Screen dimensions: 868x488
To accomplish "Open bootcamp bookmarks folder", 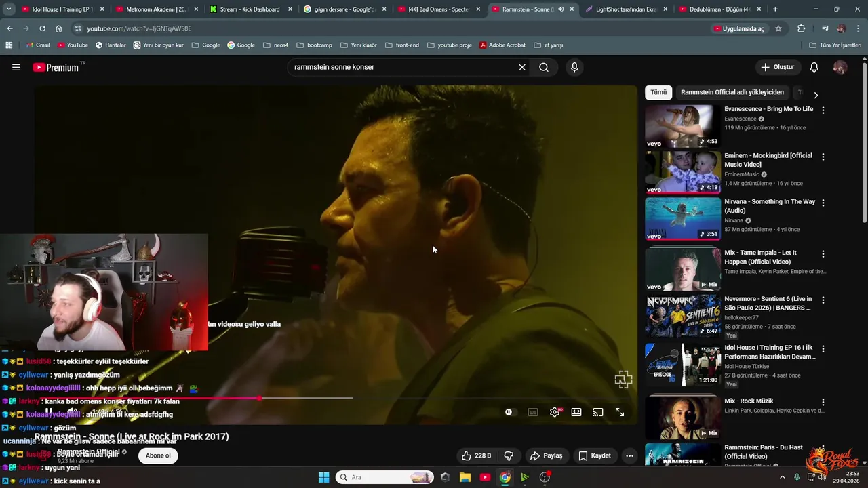I will (x=314, y=45).
